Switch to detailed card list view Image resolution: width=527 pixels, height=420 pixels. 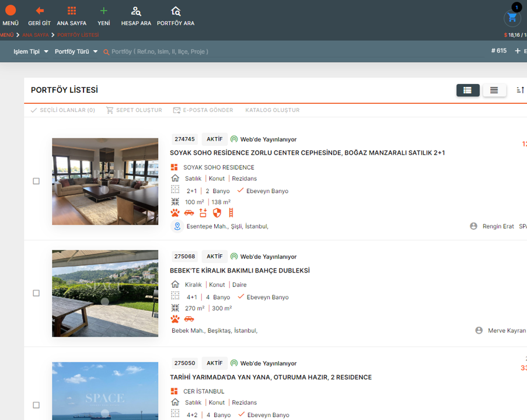[467, 90]
